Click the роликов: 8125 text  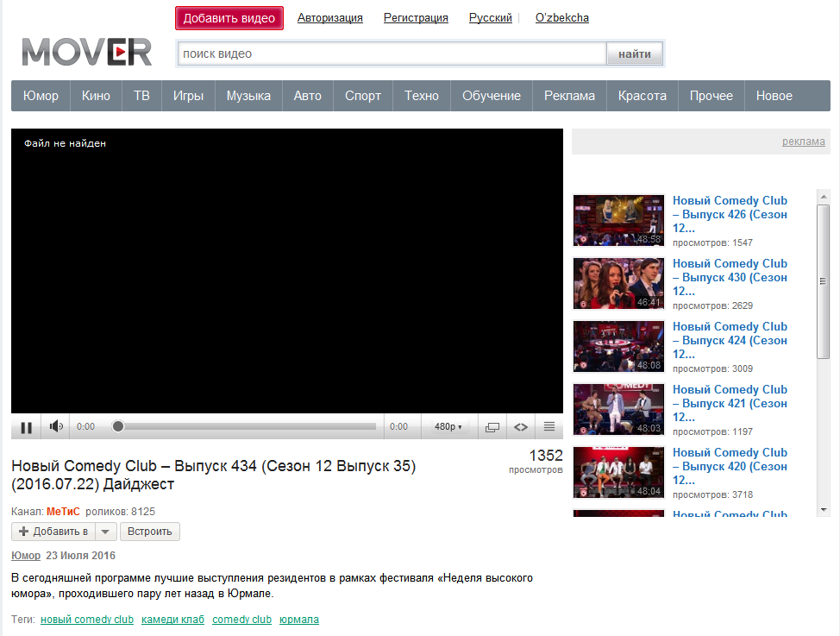click(x=120, y=512)
